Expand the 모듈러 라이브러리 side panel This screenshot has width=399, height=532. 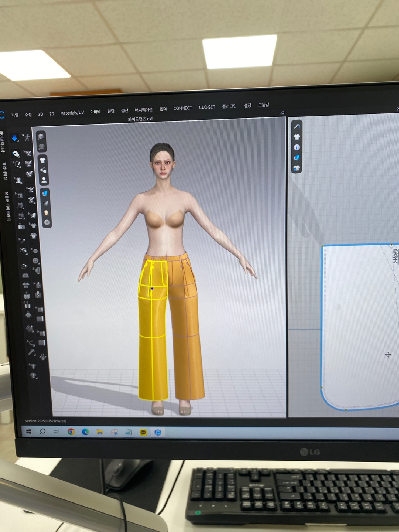click(7, 206)
